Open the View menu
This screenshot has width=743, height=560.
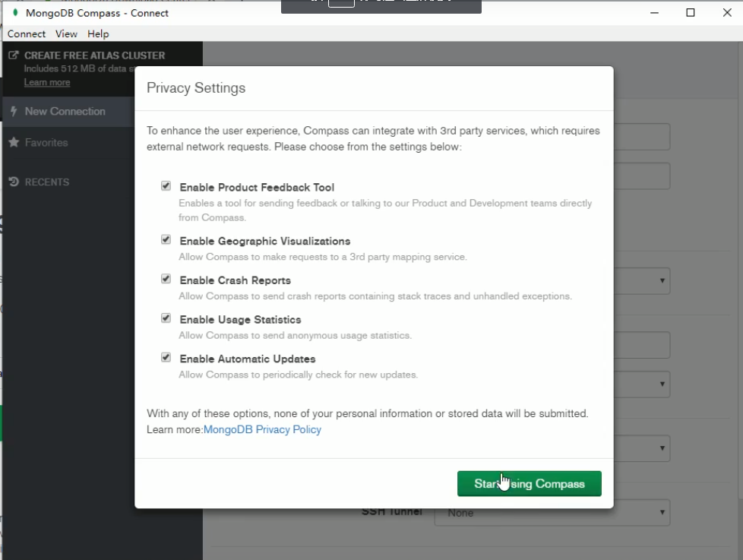click(66, 34)
